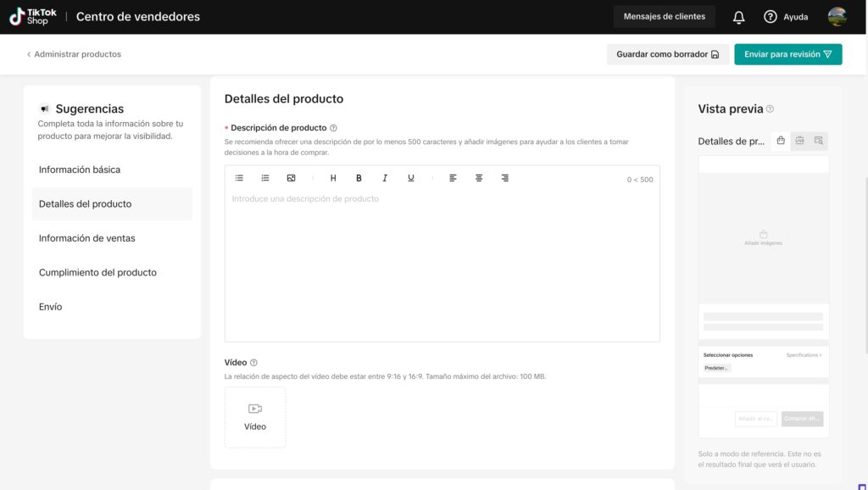
Task: Expand Specifications in the preview panel
Action: tap(803, 355)
